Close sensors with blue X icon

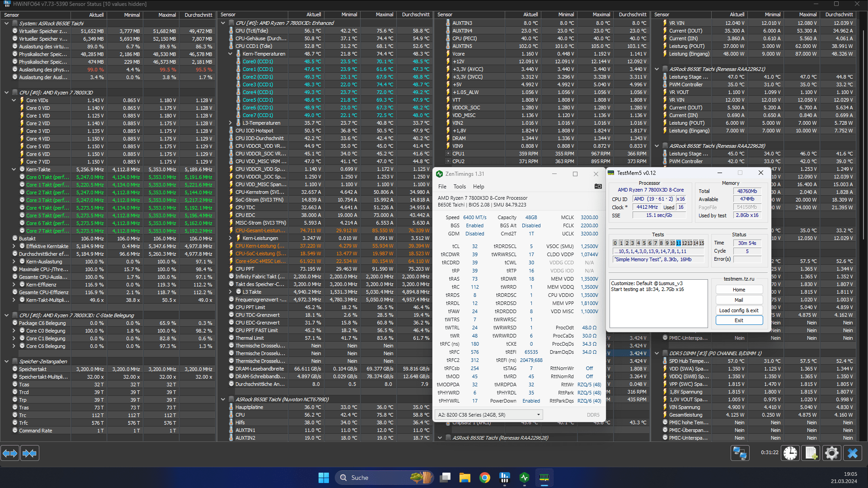pos(853,453)
